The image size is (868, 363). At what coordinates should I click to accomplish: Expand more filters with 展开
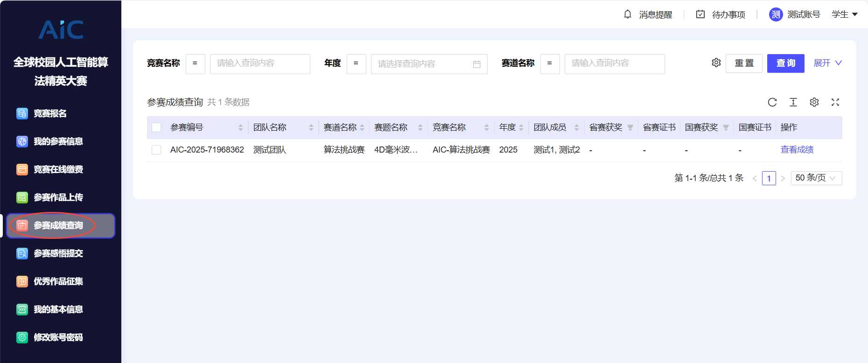[827, 63]
